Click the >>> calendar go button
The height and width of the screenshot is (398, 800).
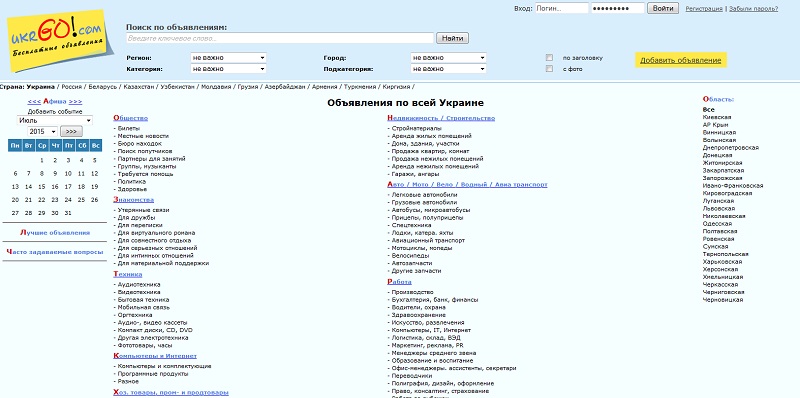(71, 132)
